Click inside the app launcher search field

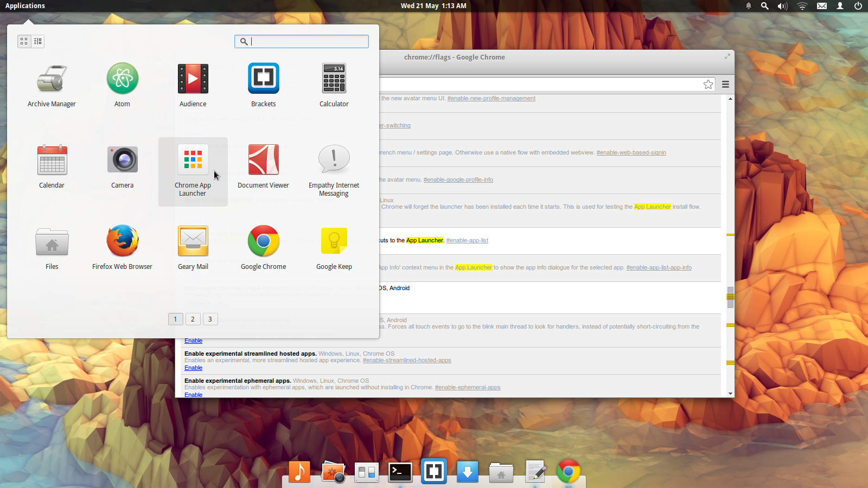302,41
